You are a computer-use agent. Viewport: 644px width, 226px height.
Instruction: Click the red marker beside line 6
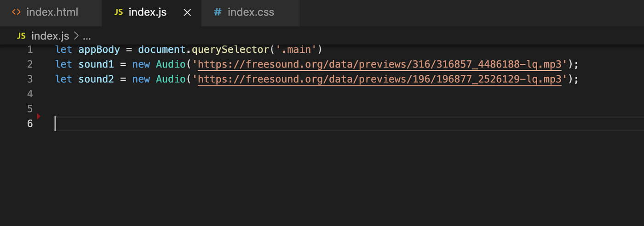click(39, 116)
